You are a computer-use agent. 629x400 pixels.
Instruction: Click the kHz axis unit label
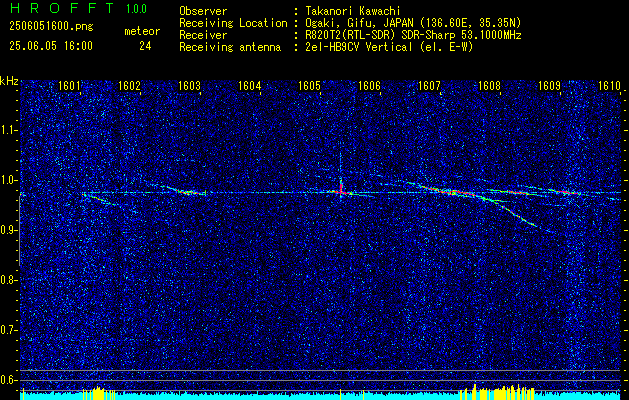pos(9,81)
